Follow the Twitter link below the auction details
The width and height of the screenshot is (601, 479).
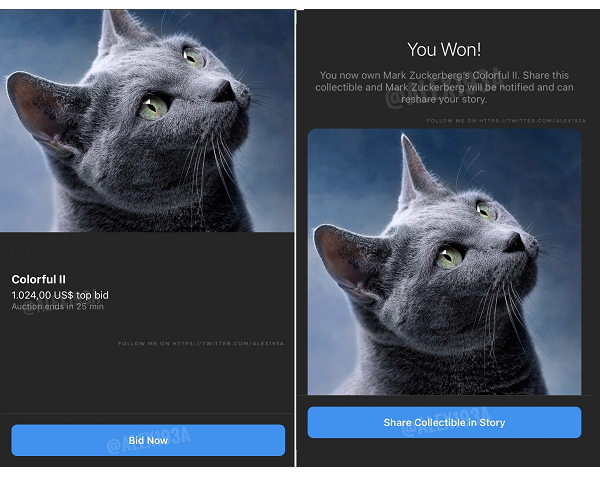click(x=201, y=343)
